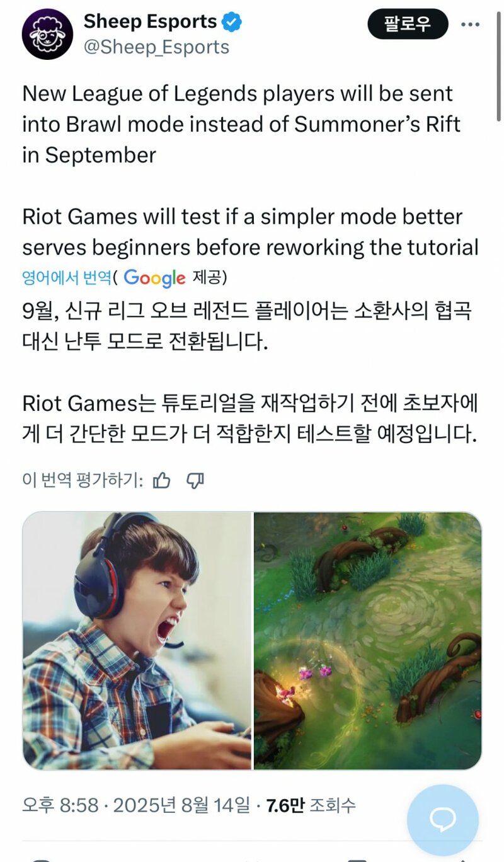Open the three-dot more options menu

pos(470,25)
